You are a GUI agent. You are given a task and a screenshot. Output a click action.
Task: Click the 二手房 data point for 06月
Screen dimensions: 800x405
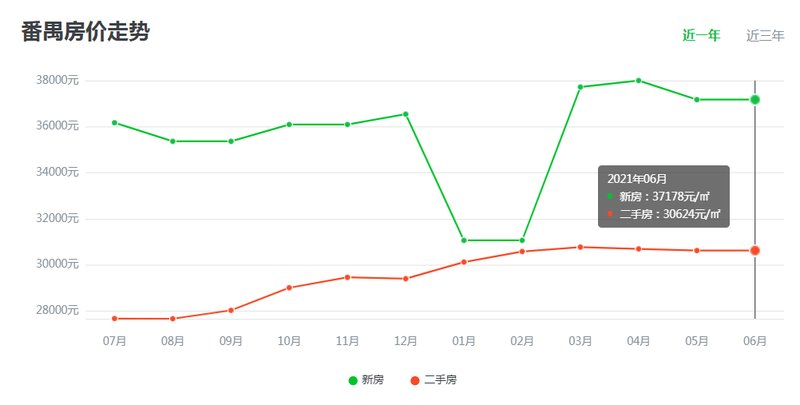[755, 250]
